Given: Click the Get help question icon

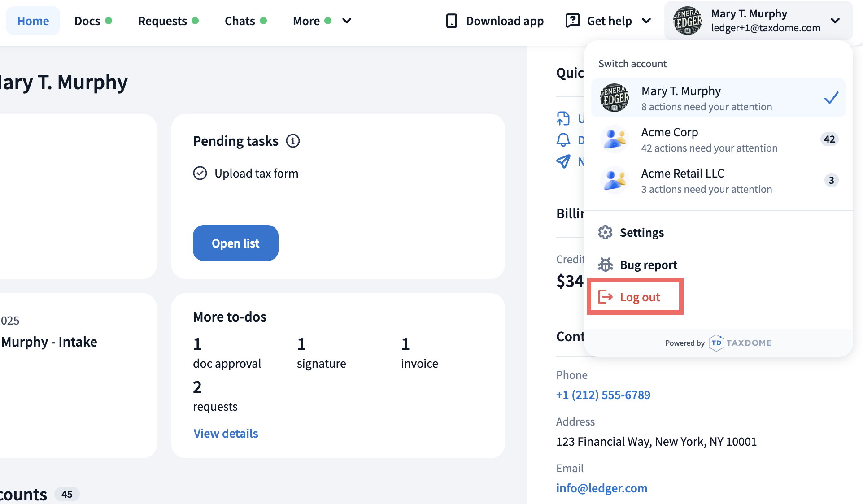Looking at the screenshot, I should [x=572, y=21].
